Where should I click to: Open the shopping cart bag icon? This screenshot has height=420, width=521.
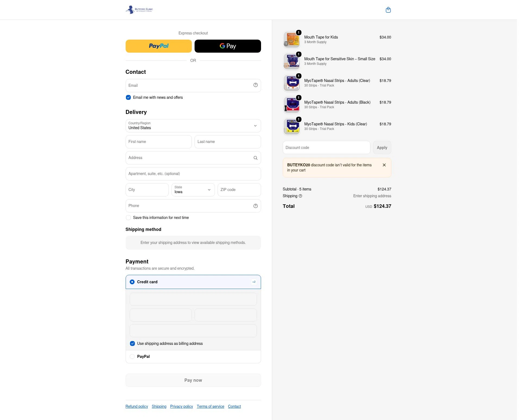tap(388, 10)
